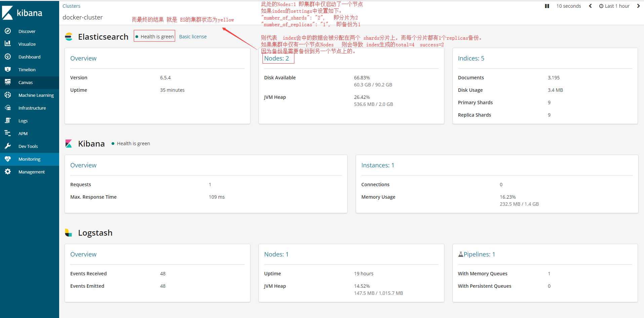
Task: Open Elasticsearch Nodes: 2 link
Action: (x=277, y=58)
